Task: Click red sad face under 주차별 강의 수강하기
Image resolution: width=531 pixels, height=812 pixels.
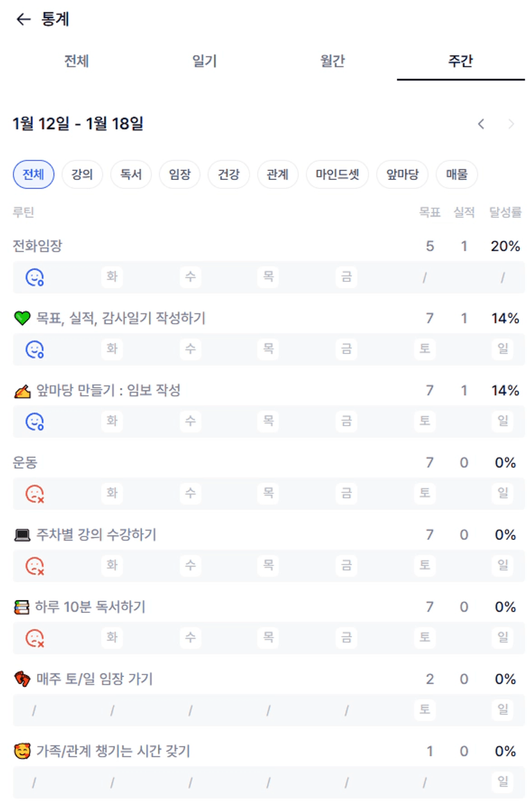Action: coord(35,566)
